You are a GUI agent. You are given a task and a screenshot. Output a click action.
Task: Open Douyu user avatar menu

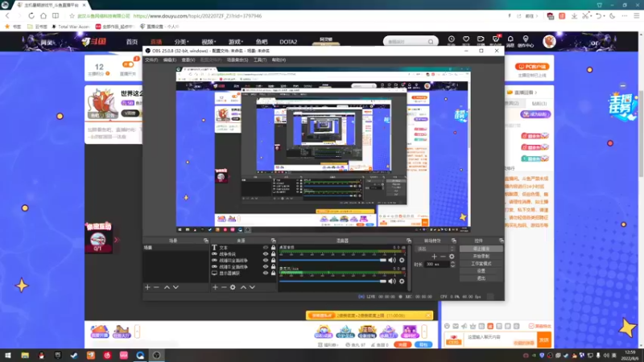pos(549,42)
